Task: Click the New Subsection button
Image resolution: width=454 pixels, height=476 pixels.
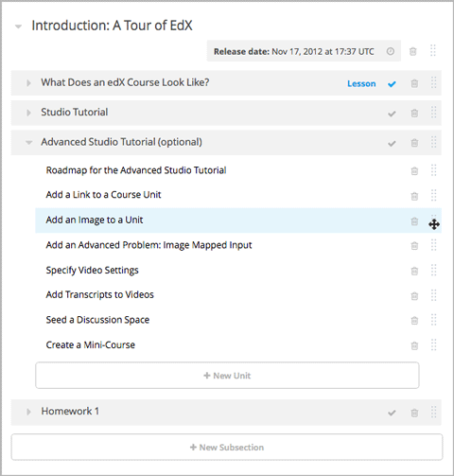Action: pos(227,448)
